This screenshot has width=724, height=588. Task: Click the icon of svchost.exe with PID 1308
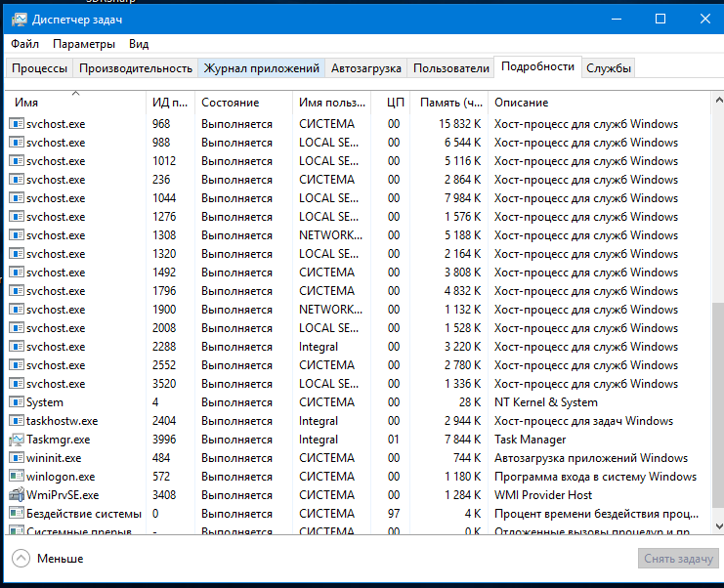coord(17,235)
